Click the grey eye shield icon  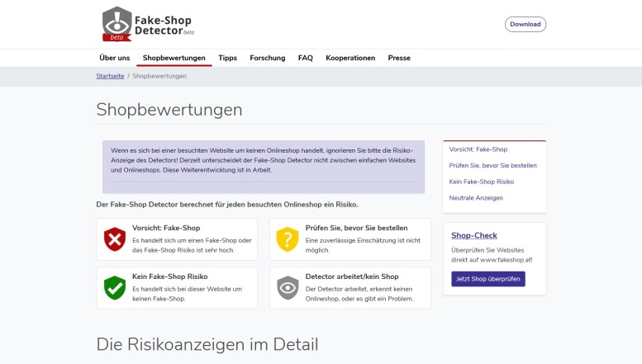coord(287,287)
